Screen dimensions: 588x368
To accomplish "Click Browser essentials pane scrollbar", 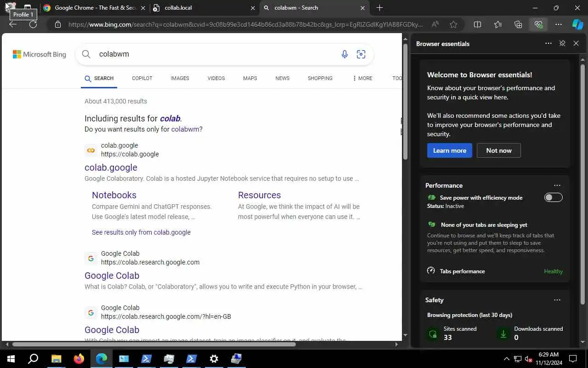I will click(x=582, y=184).
